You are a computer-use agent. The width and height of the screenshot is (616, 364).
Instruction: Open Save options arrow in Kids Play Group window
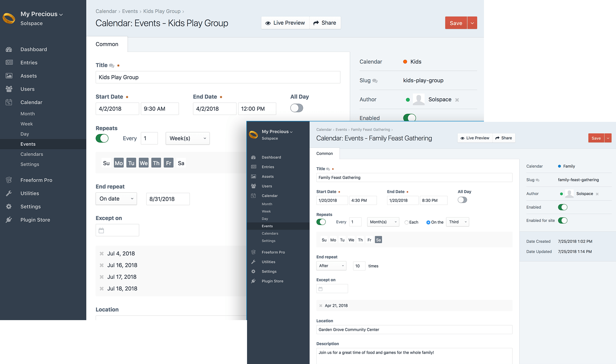point(472,23)
